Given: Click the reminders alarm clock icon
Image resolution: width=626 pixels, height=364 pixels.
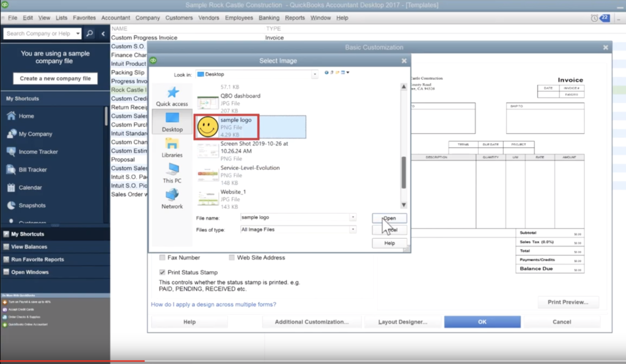Looking at the screenshot, I should coord(594,18).
